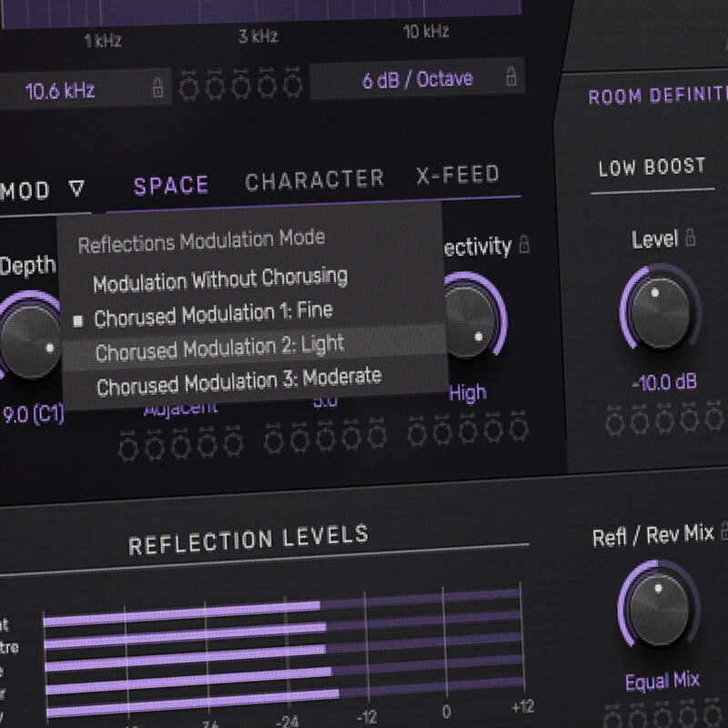Click the topmost reflection level bar
The height and width of the screenshot is (728, 728).
282,609
